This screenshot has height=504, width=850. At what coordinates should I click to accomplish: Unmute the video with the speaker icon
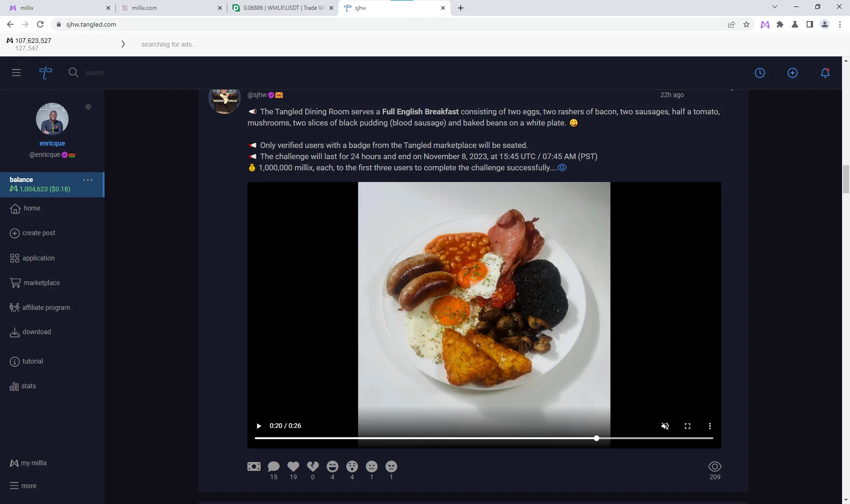point(665,426)
